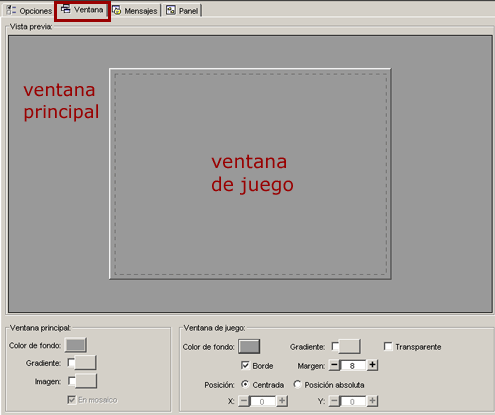Increase X position with plus button
This screenshot has height=415, width=495.
pyautogui.click(x=282, y=401)
